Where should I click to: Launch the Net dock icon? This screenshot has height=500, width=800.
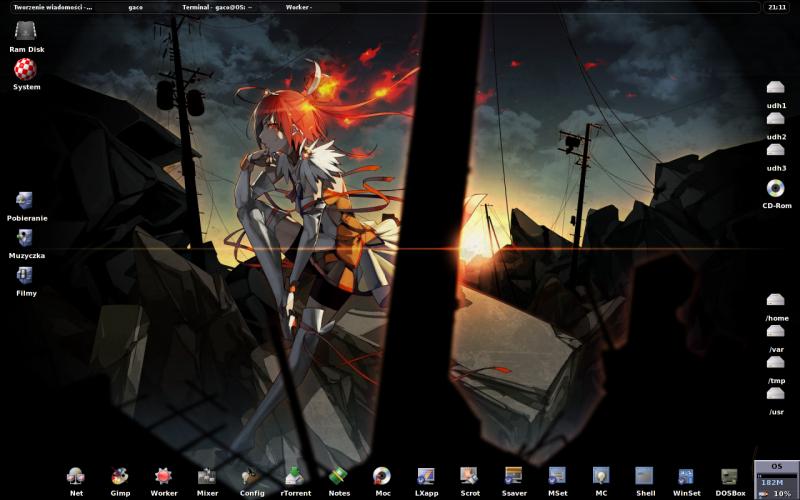pos(76,476)
